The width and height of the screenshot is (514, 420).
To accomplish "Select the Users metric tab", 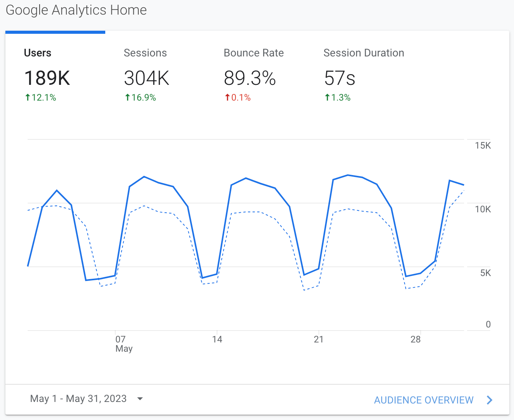I will pos(38,53).
